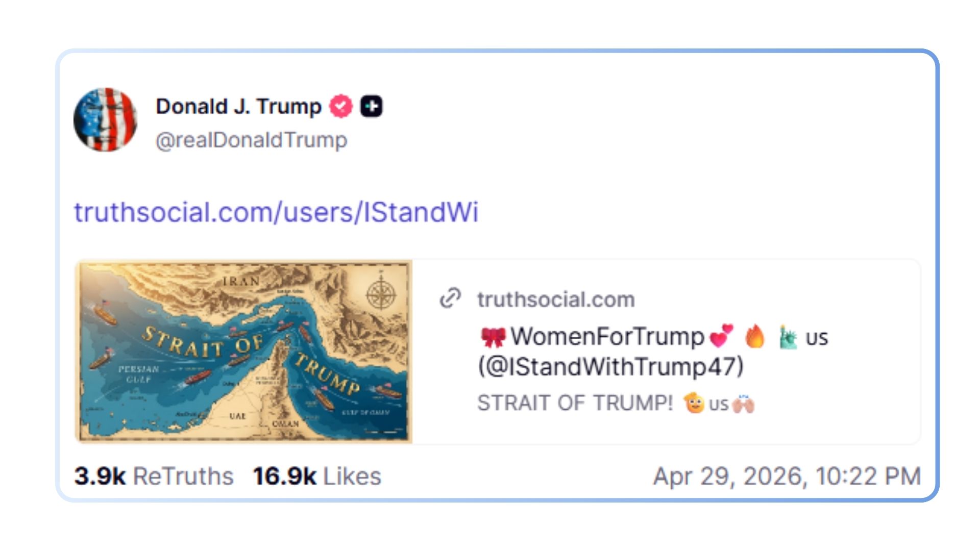Click the STRAIT OF TRUMP! description text

(575, 403)
